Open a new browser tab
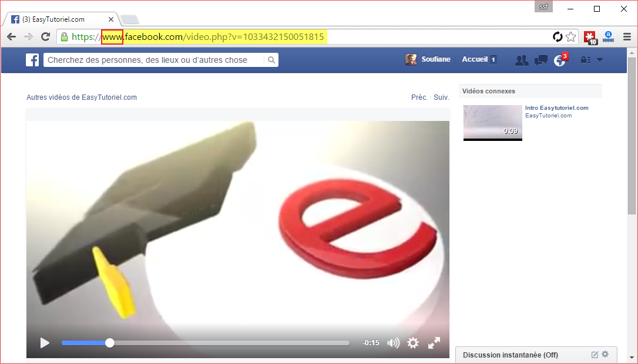Image resolution: width=638 pixels, height=364 pixels. click(130, 19)
